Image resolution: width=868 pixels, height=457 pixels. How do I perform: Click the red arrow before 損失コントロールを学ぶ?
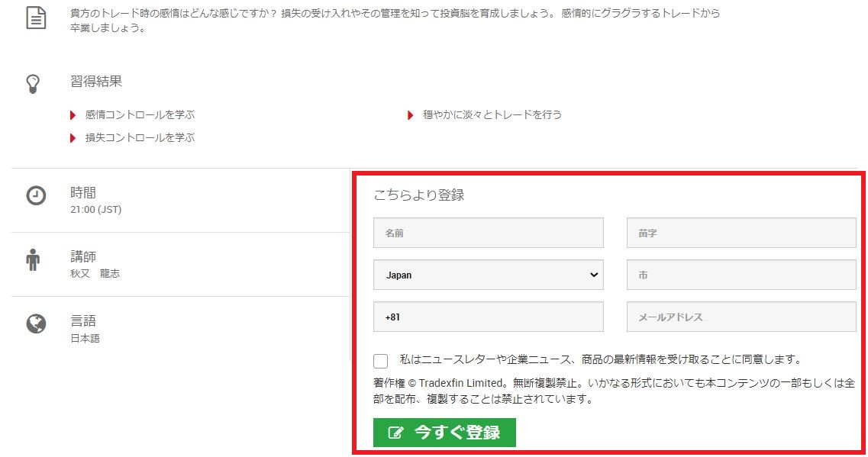[x=73, y=138]
